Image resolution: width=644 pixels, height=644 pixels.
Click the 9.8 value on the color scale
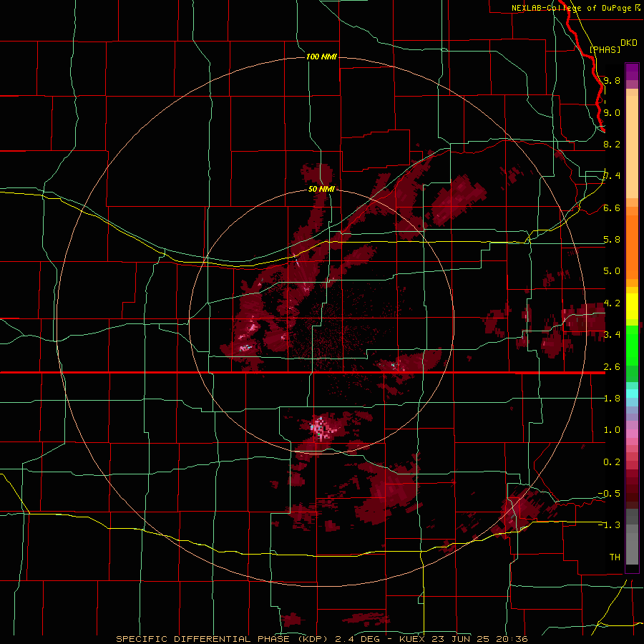(x=612, y=80)
